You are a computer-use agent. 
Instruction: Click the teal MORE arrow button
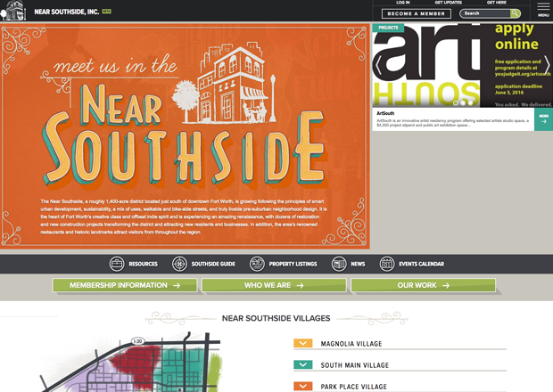543,119
